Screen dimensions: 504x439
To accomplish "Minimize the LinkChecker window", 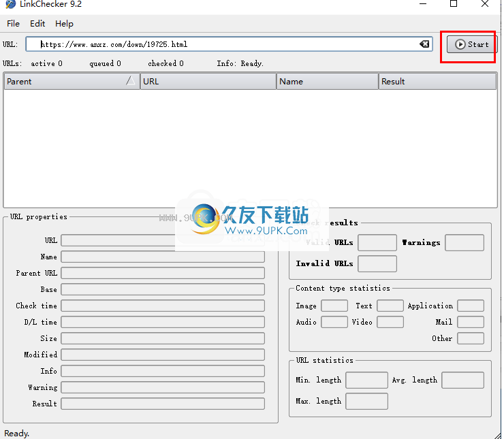I will [423, 4].
